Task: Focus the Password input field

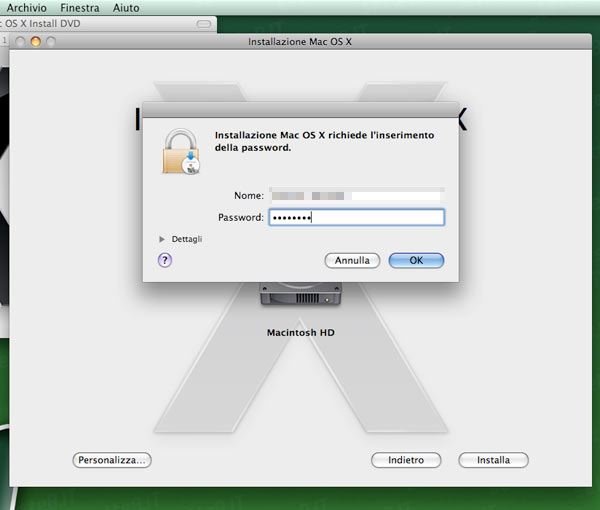Action: [x=357, y=217]
